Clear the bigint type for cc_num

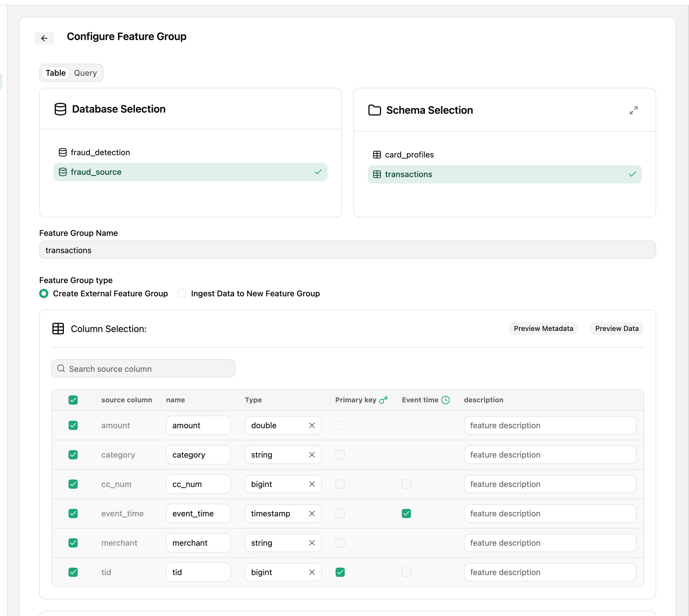312,484
